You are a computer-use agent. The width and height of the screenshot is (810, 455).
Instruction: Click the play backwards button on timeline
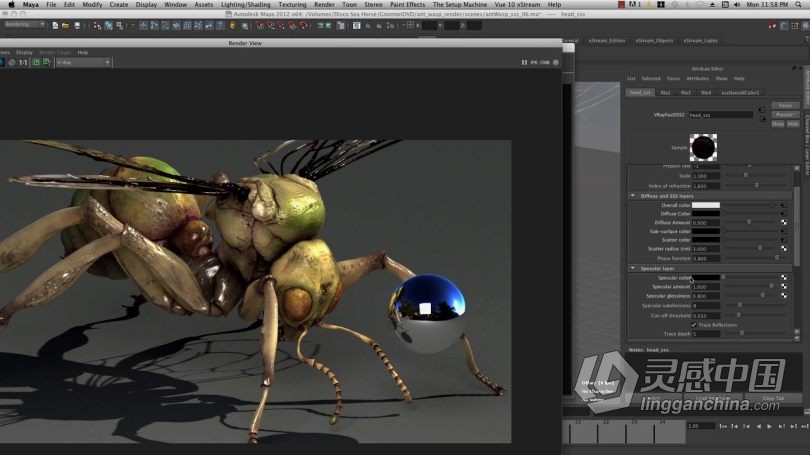point(758,426)
